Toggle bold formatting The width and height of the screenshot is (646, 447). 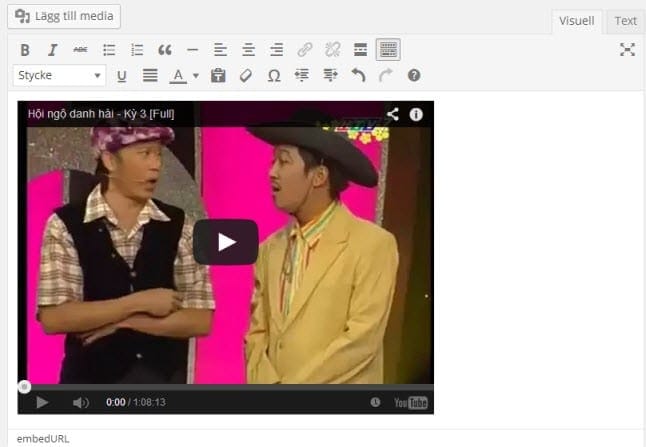tap(25, 50)
